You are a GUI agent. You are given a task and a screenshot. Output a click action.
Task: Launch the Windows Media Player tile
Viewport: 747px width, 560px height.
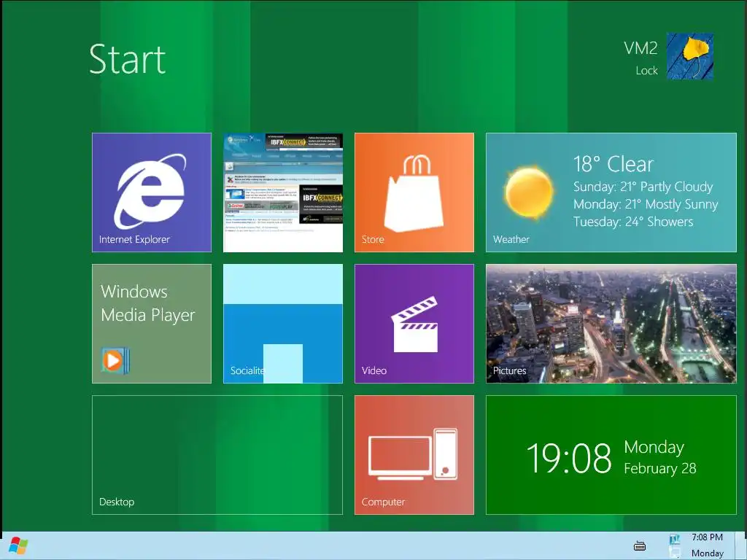(x=152, y=324)
